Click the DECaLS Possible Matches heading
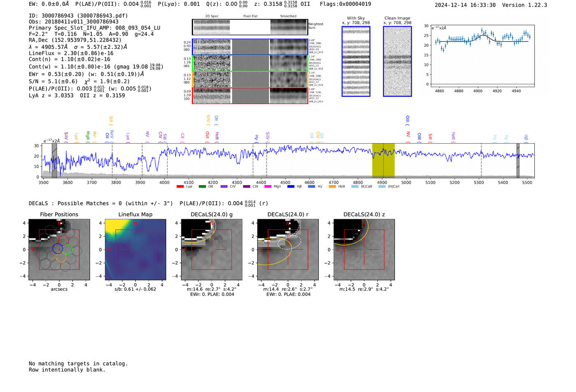The height and width of the screenshot is (392, 576). tap(101, 203)
